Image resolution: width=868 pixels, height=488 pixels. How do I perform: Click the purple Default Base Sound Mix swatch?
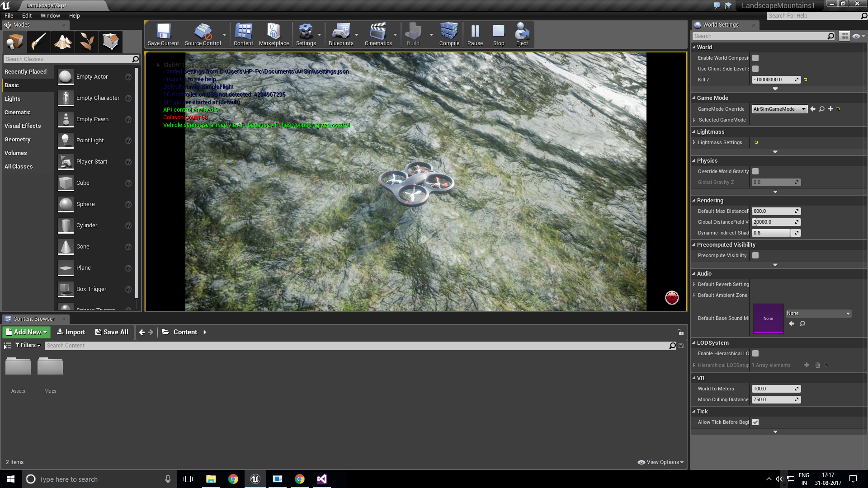[x=768, y=319]
